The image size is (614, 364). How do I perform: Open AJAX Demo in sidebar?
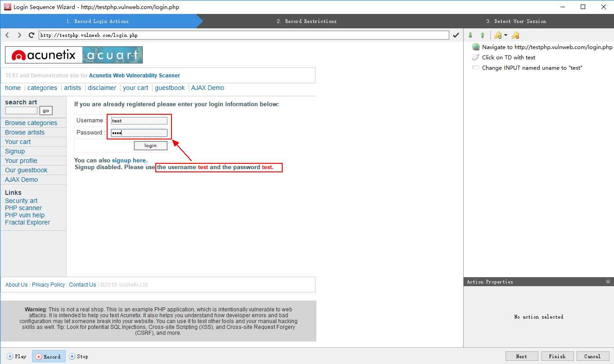(x=22, y=180)
